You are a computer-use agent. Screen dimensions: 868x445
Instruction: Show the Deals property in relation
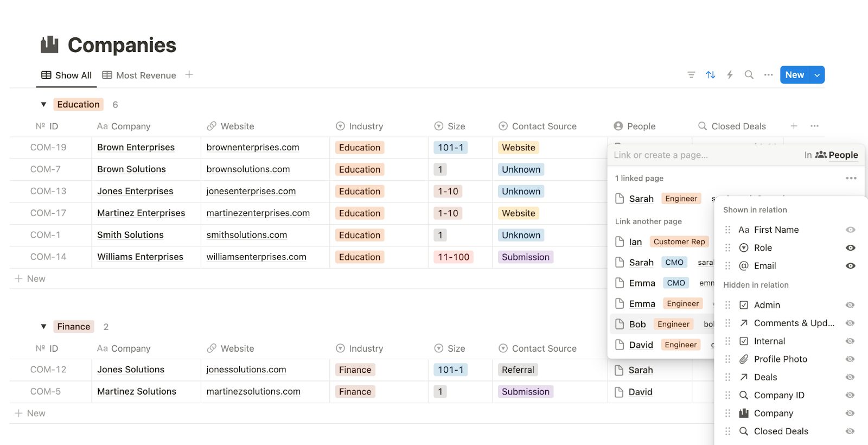850,377
